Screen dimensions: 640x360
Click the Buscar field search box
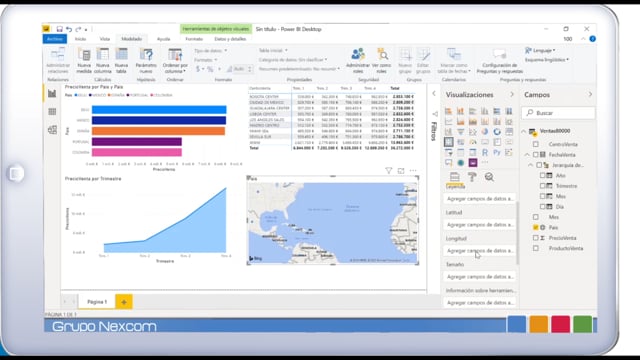559,113
